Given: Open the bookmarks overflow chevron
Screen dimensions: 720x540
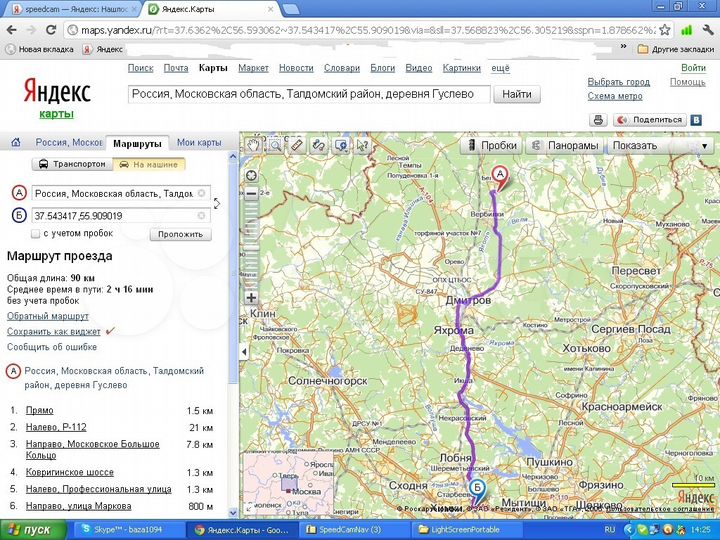Looking at the screenshot, I should click(623, 47).
